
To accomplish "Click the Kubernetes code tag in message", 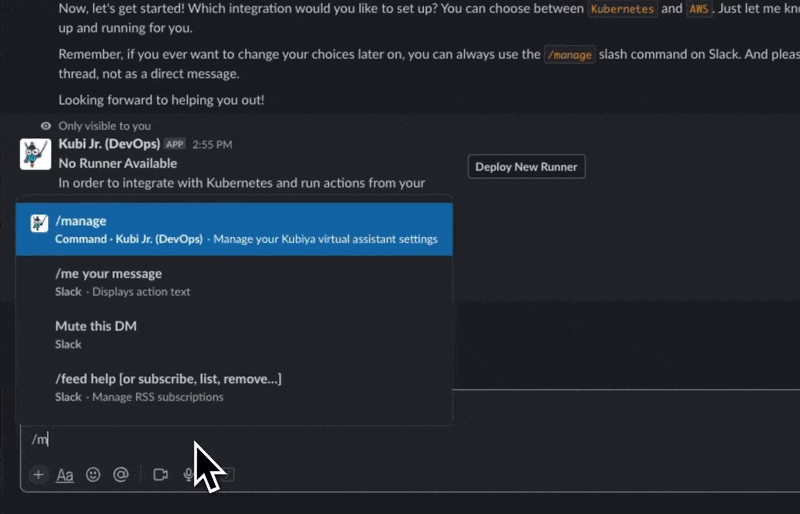I will 622,9.
